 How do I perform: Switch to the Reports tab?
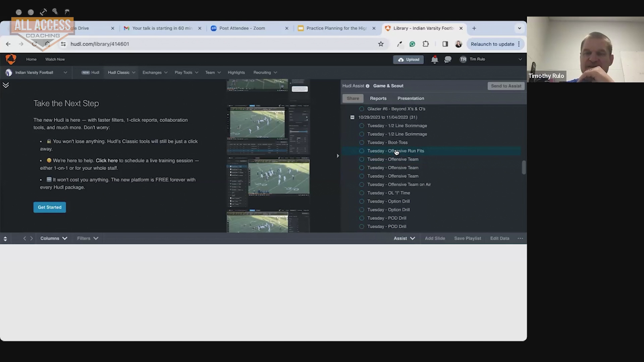point(378,99)
